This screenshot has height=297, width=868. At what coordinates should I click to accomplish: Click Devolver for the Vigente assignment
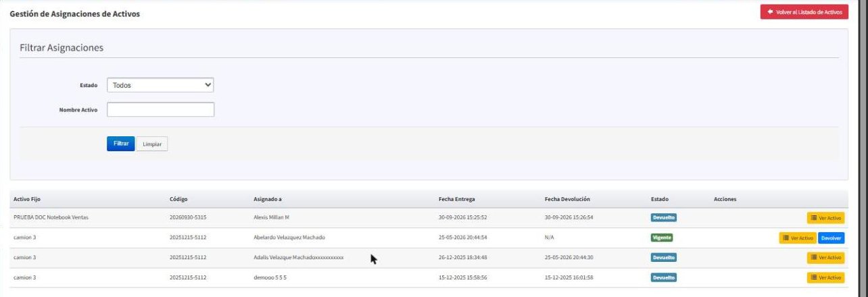point(831,238)
